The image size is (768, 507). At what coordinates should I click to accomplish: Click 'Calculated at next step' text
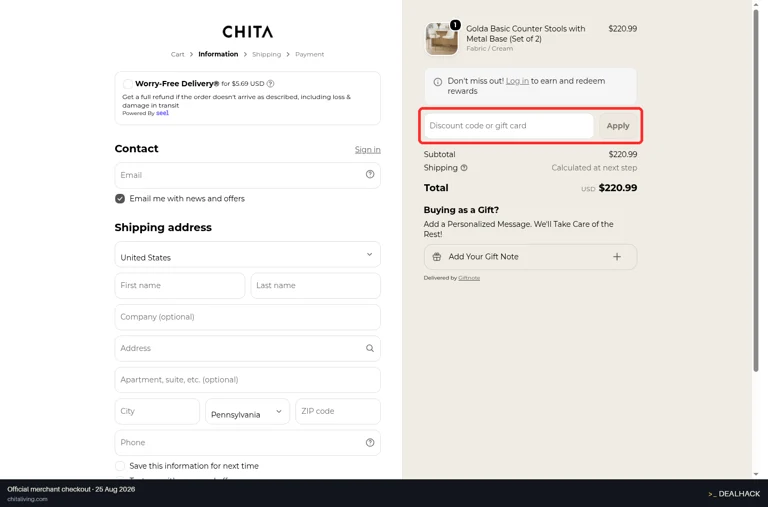coord(594,168)
